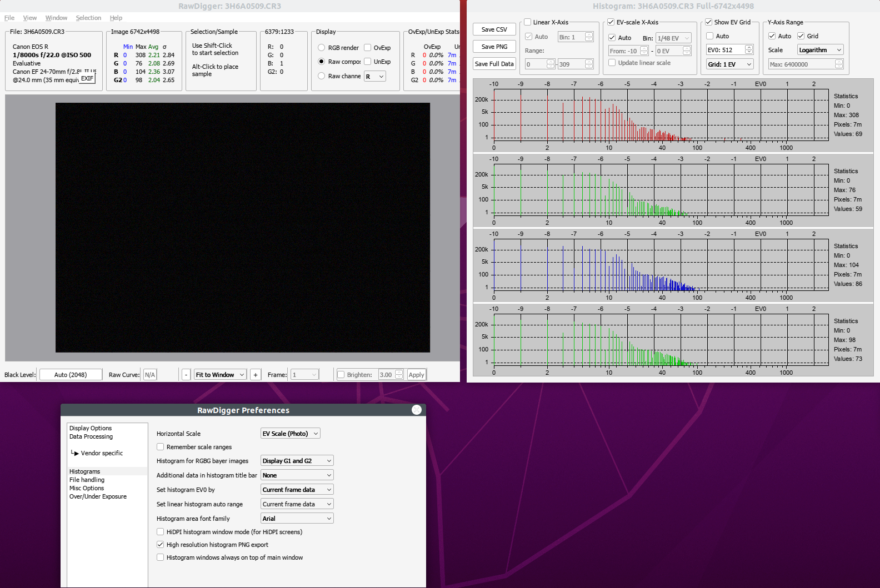The width and height of the screenshot is (880, 588).
Task: Click the Y-Axis Max value stepper
Action: [839, 64]
